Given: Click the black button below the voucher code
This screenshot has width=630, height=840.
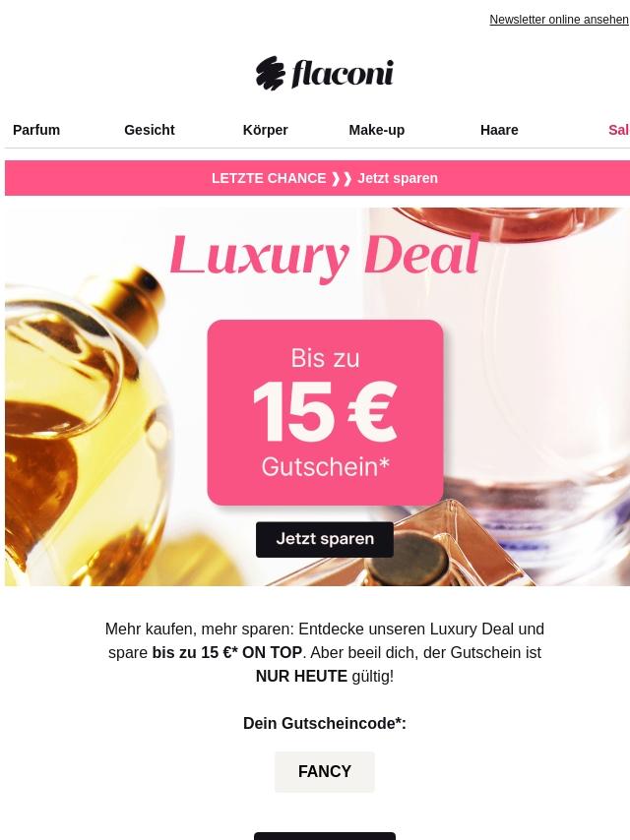Looking at the screenshot, I should (x=325, y=836).
